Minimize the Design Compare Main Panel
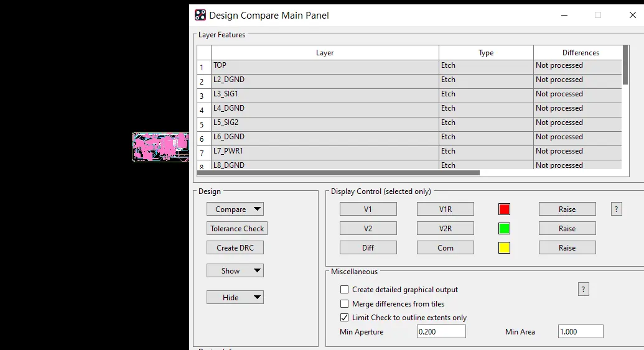 pos(564,15)
